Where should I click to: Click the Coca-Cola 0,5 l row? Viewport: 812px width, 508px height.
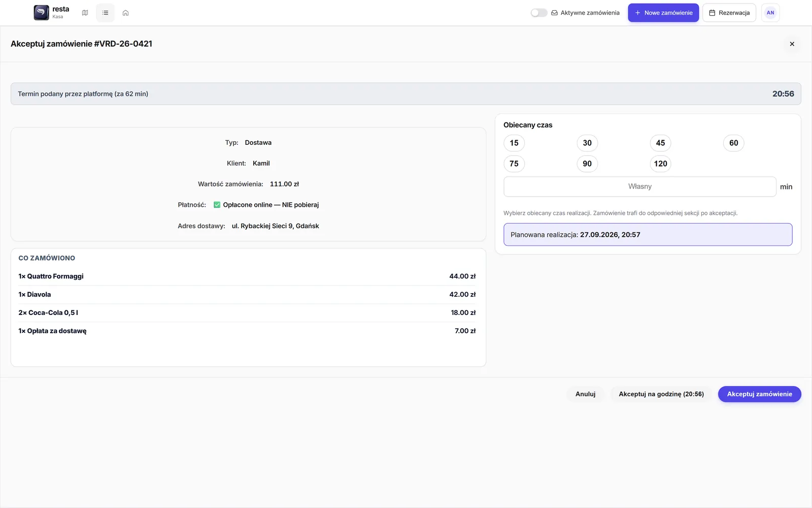point(247,313)
